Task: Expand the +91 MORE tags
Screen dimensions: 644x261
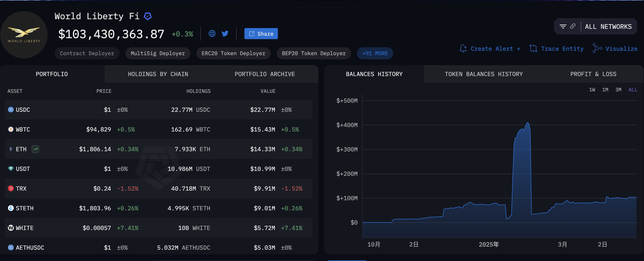Action: pos(375,53)
